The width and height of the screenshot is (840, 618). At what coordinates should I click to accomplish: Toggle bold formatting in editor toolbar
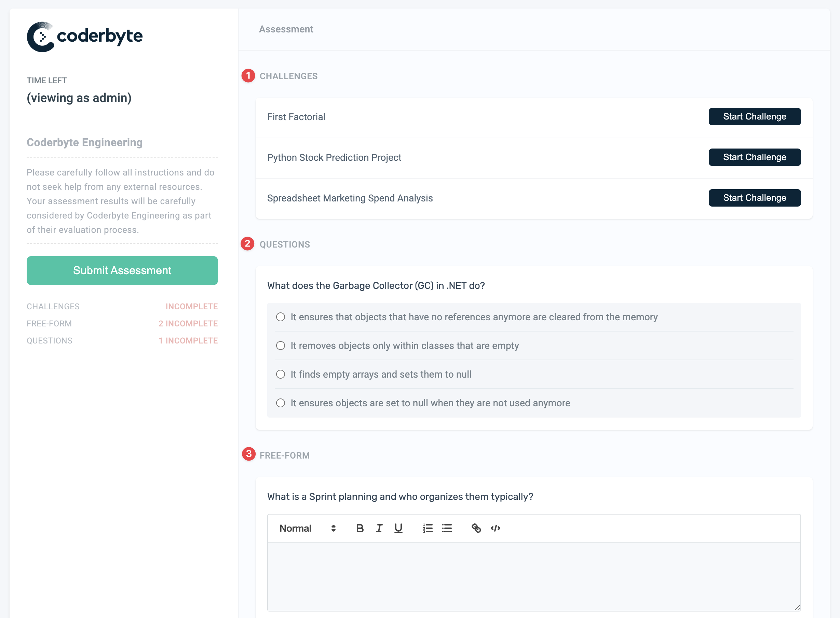(360, 528)
